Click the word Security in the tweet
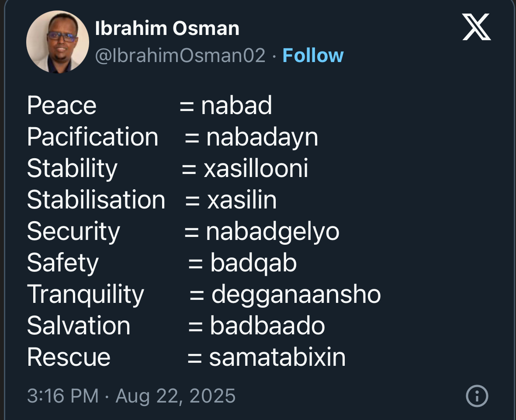The height and width of the screenshot is (420, 516). (74, 232)
